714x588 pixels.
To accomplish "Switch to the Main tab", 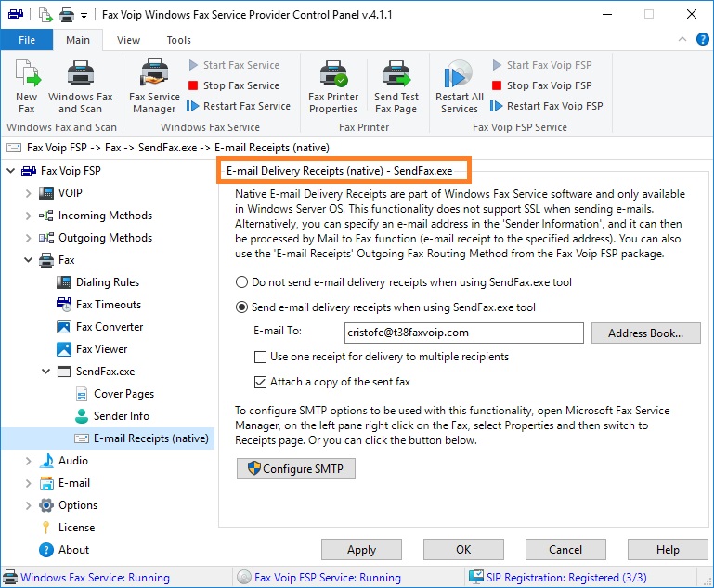I will click(78, 40).
